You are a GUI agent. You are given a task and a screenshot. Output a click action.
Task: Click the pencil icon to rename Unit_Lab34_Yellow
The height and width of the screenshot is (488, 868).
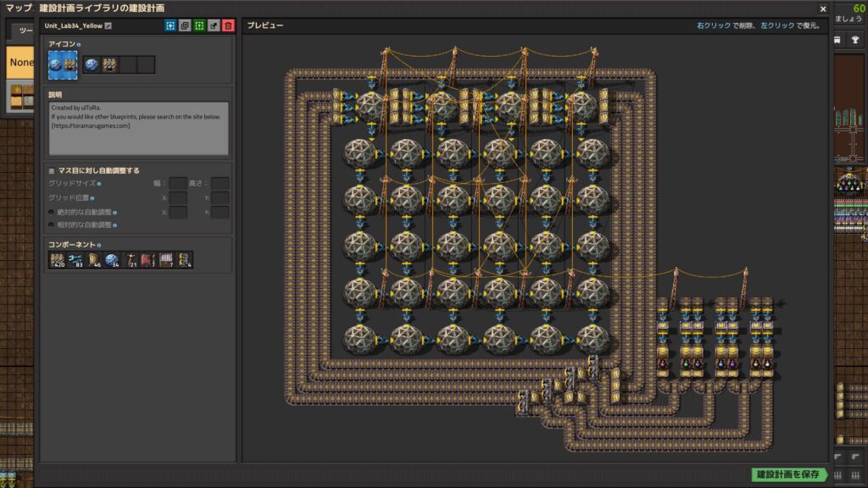coord(108,25)
